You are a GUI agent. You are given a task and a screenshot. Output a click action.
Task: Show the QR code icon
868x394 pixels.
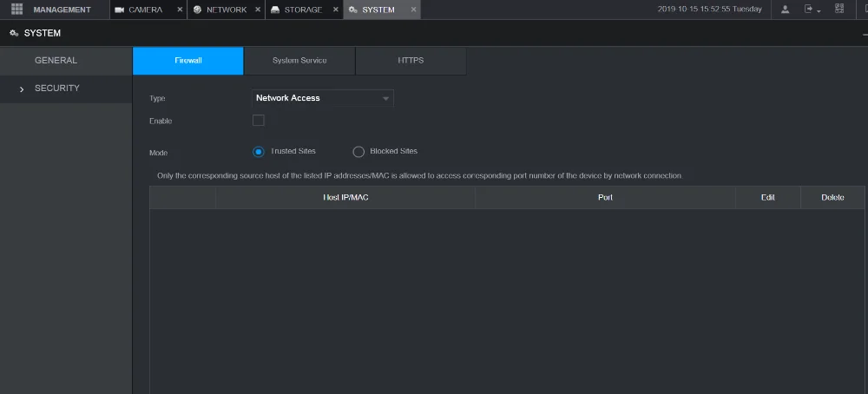pyautogui.click(x=839, y=9)
